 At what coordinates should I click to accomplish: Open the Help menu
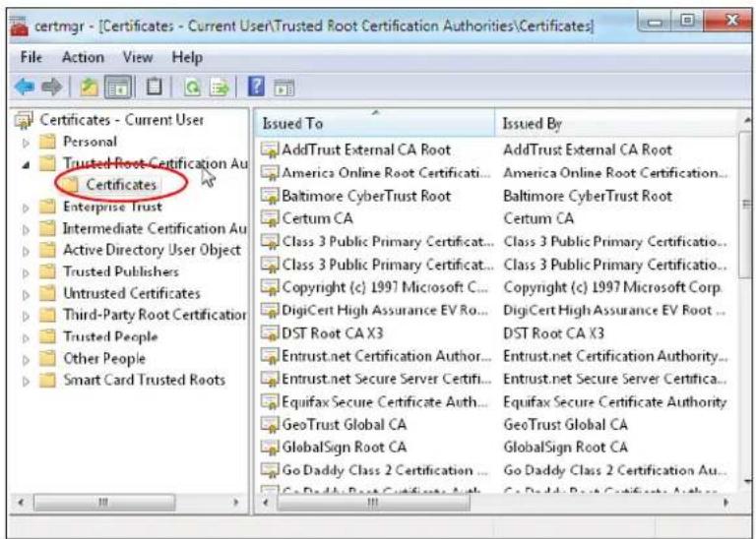188,58
